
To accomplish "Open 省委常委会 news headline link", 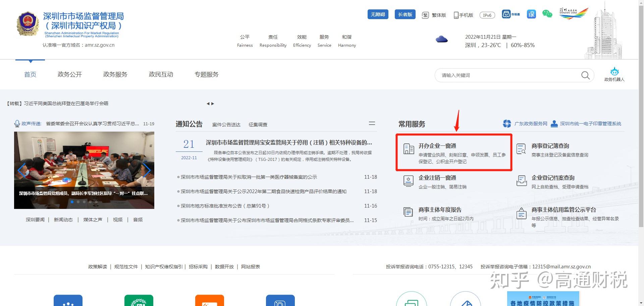I will pyautogui.click(x=92, y=124).
